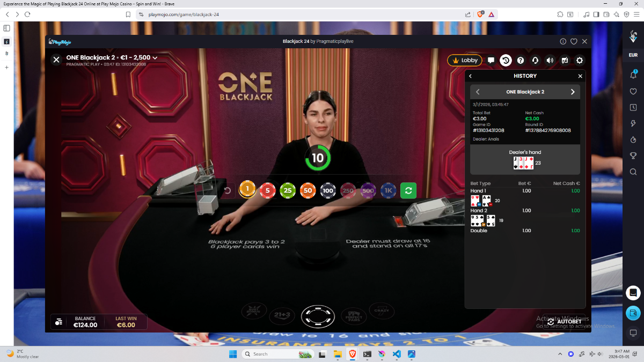Image resolution: width=644 pixels, height=362 pixels.
Task: Go to next history round arrow
Action: pos(573,92)
